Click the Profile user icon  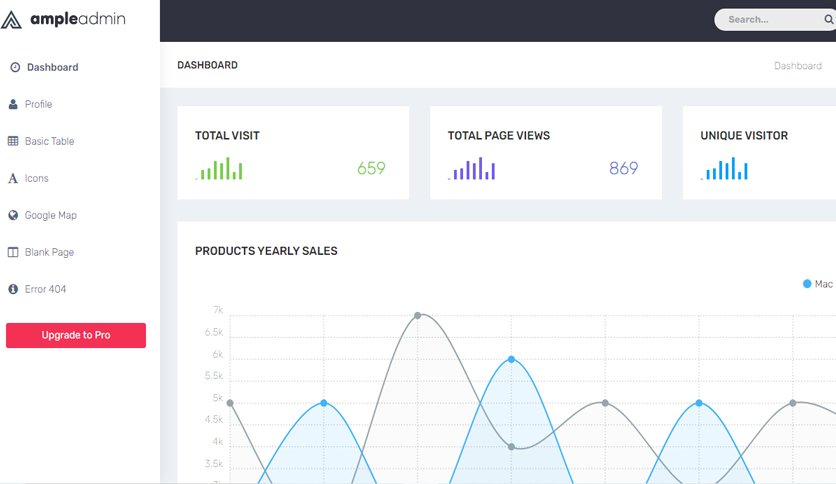(13, 104)
